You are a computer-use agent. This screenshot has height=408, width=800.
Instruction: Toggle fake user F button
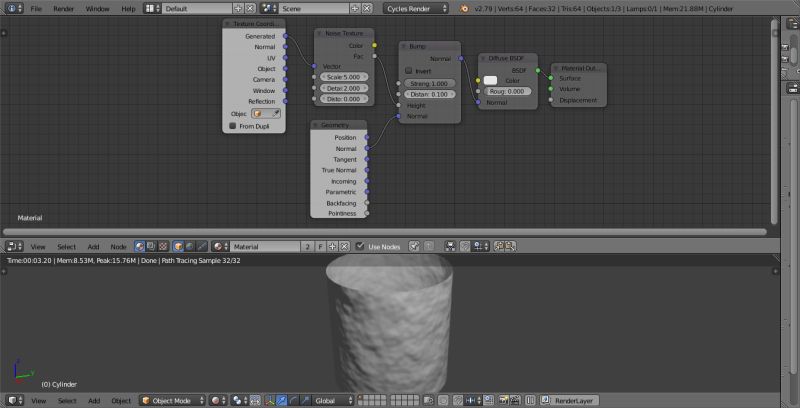tap(320, 246)
